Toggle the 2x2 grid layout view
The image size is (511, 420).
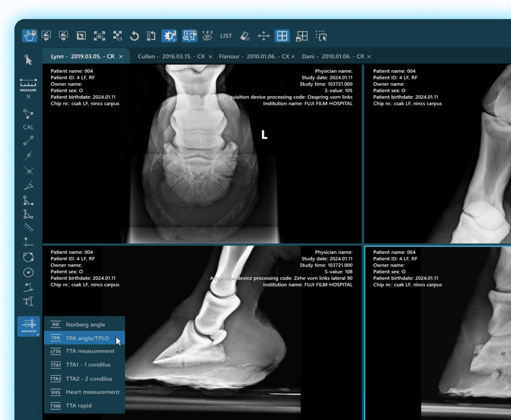(x=282, y=36)
